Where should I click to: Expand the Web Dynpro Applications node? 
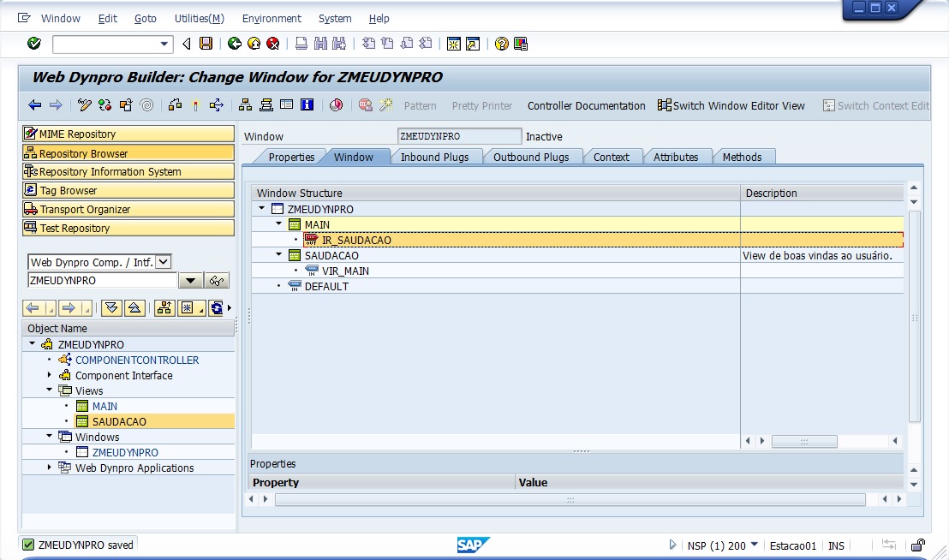(50, 468)
